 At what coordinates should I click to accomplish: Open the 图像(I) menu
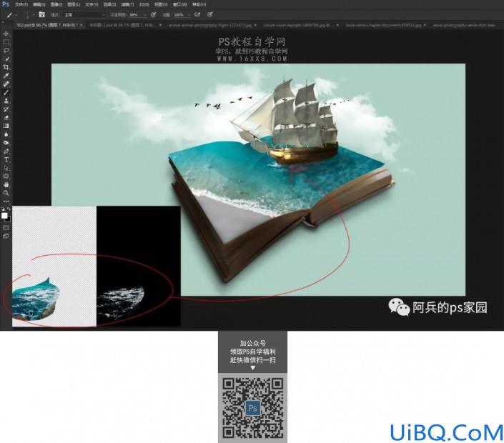point(56,4)
